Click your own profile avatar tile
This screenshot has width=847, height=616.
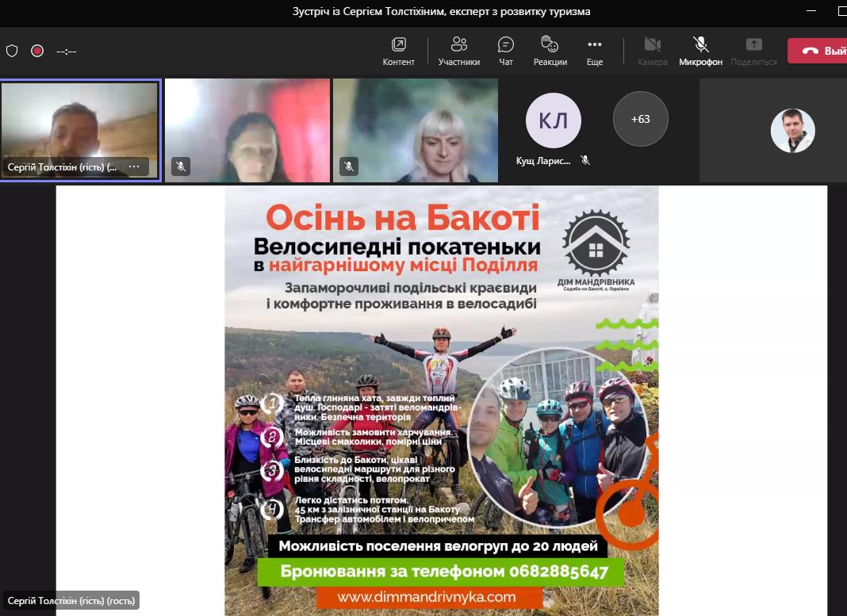pyautogui.click(x=792, y=130)
